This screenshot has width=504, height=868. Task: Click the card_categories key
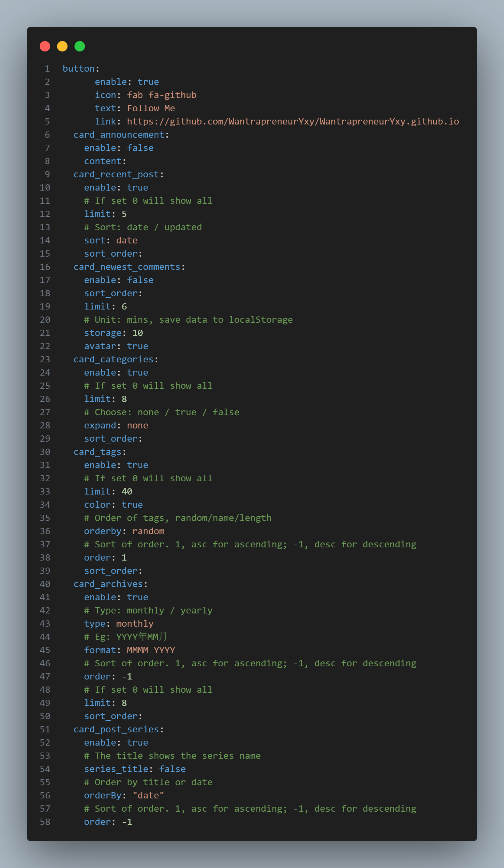[x=113, y=359]
